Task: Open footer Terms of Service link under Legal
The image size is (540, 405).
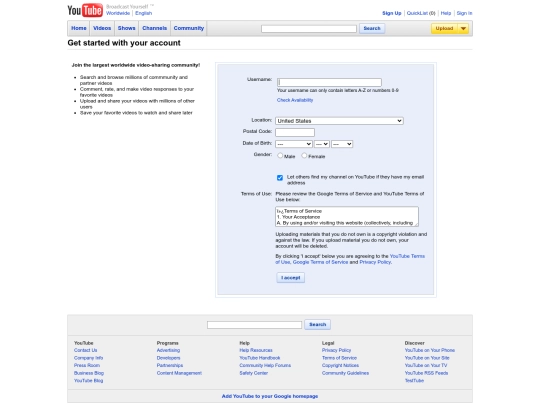Action: tap(339, 358)
